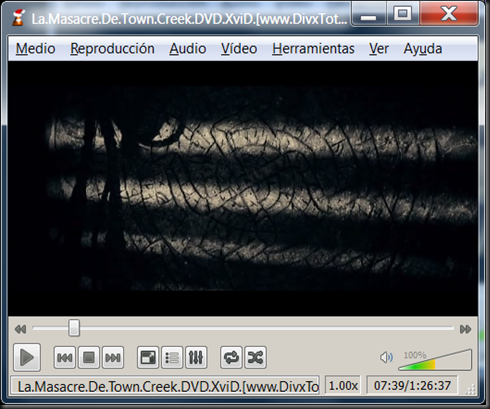
Task: Jump to the previous media track
Action: tap(65, 357)
